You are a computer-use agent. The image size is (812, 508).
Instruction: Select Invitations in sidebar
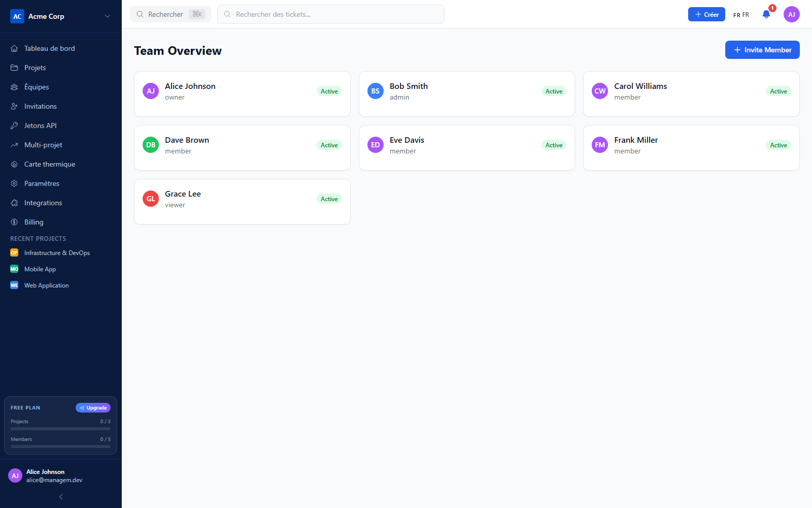tap(61, 106)
